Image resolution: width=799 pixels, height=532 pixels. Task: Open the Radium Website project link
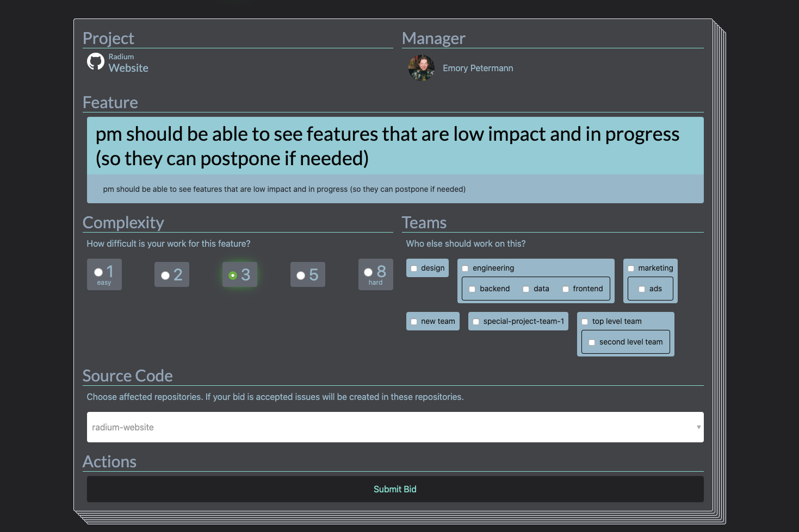128,68
